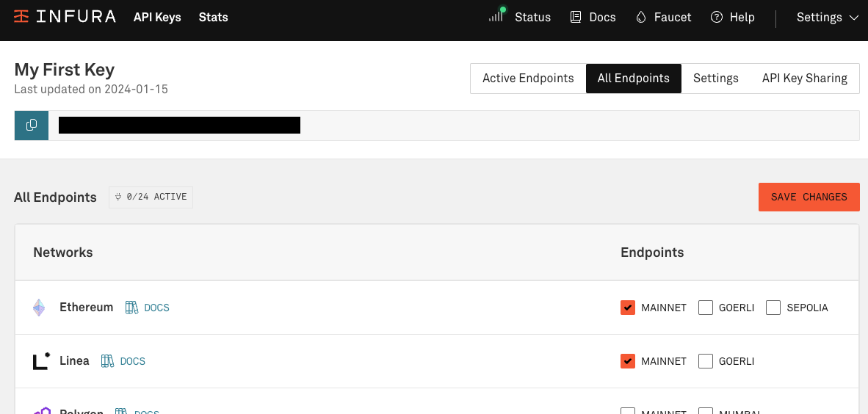Click the Networks column header

63,253
